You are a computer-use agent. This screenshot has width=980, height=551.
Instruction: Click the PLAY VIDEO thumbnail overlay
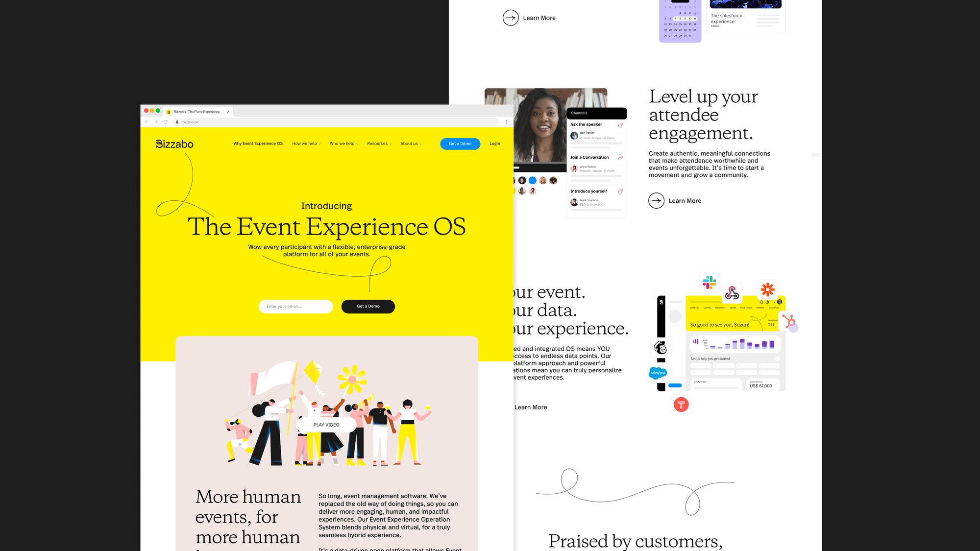[326, 424]
